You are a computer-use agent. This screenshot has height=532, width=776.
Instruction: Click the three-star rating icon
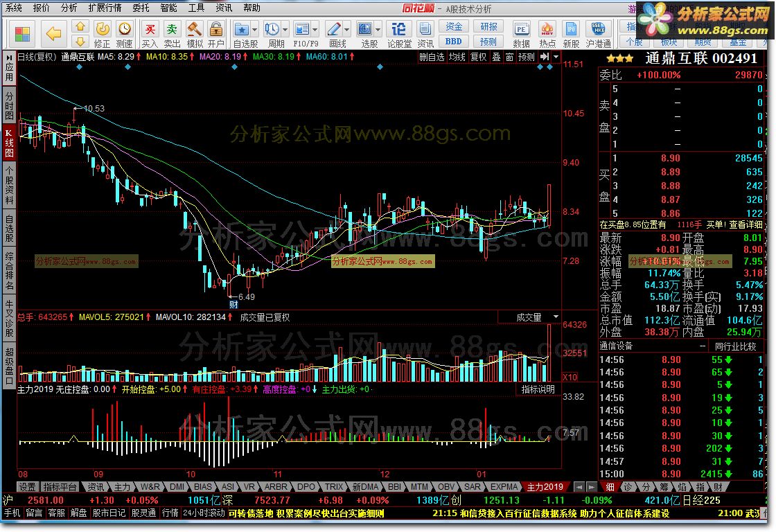[x=619, y=58]
